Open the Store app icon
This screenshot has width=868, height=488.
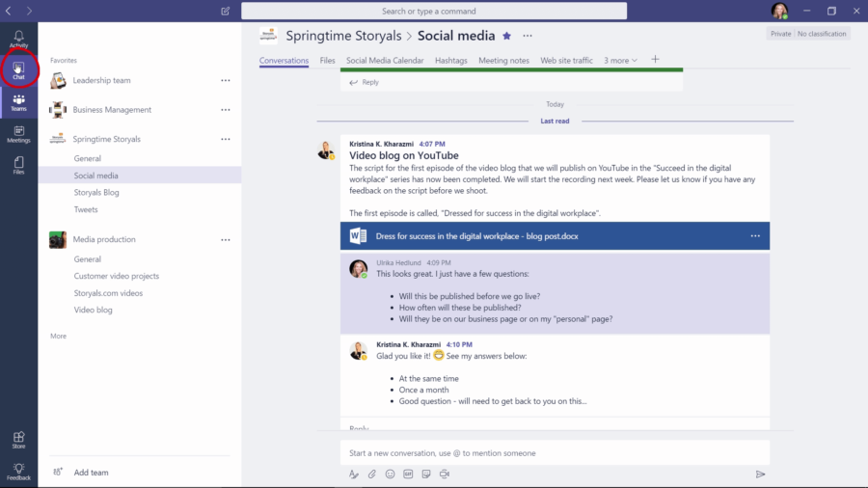tap(18, 440)
